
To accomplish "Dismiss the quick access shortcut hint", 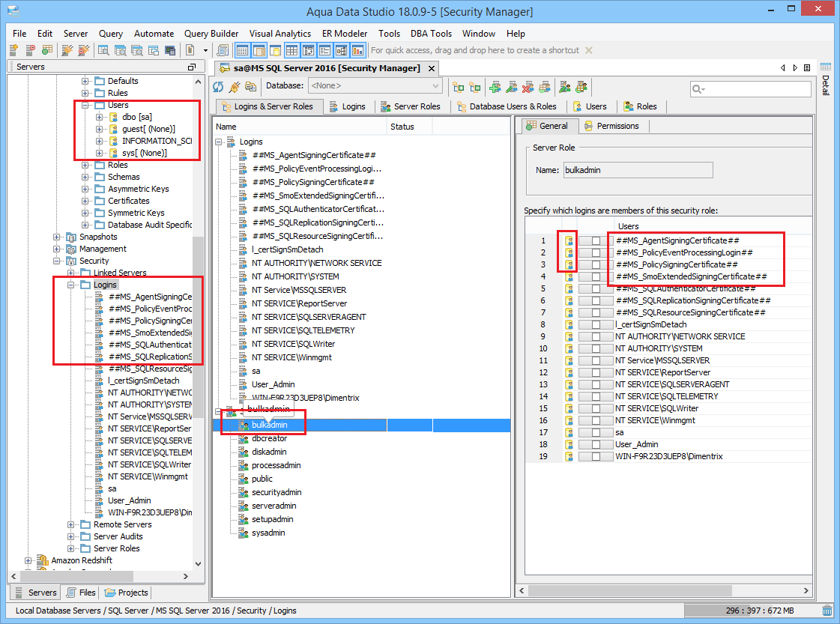I will [x=589, y=50].
